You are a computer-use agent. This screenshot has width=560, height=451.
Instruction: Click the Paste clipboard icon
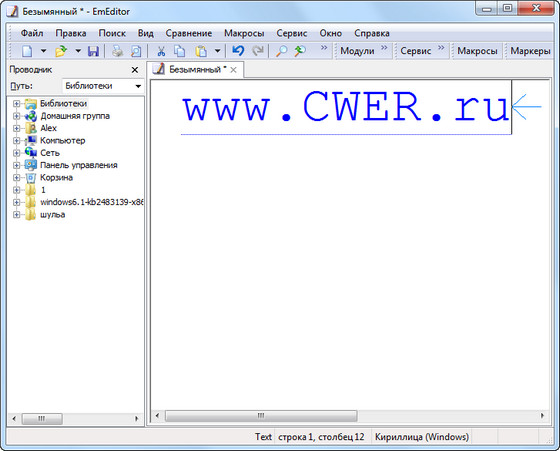[x=201, y=51]
